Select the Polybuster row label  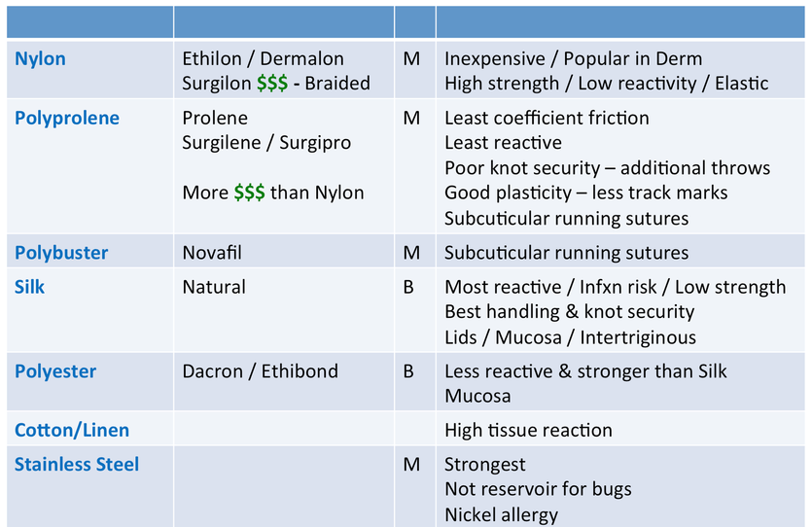tap(61, 253)
